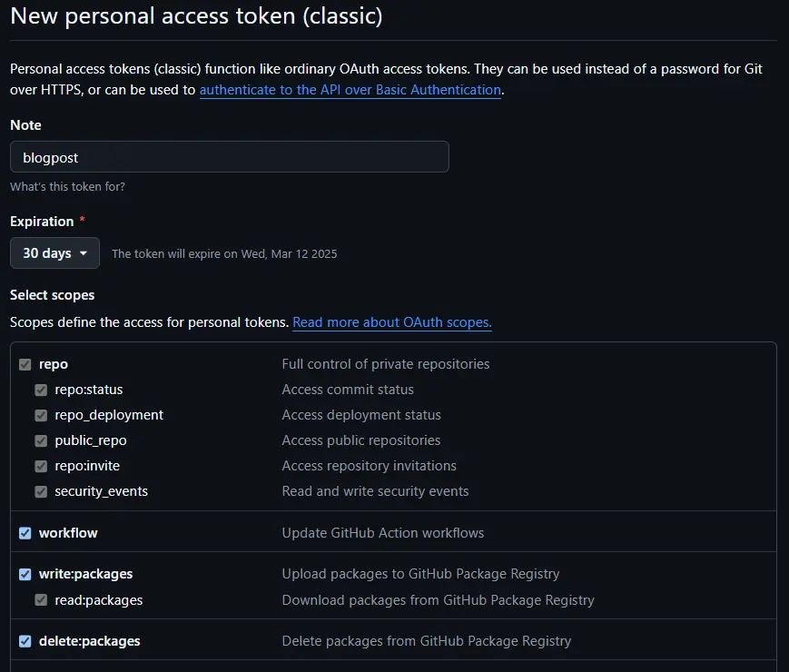789x672 pixels.
Task: Click the workflow scope label
Action: (68, 533)
